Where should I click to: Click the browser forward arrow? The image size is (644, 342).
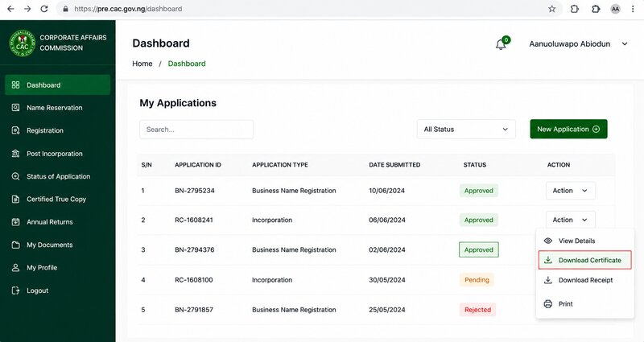coord(27,9)
